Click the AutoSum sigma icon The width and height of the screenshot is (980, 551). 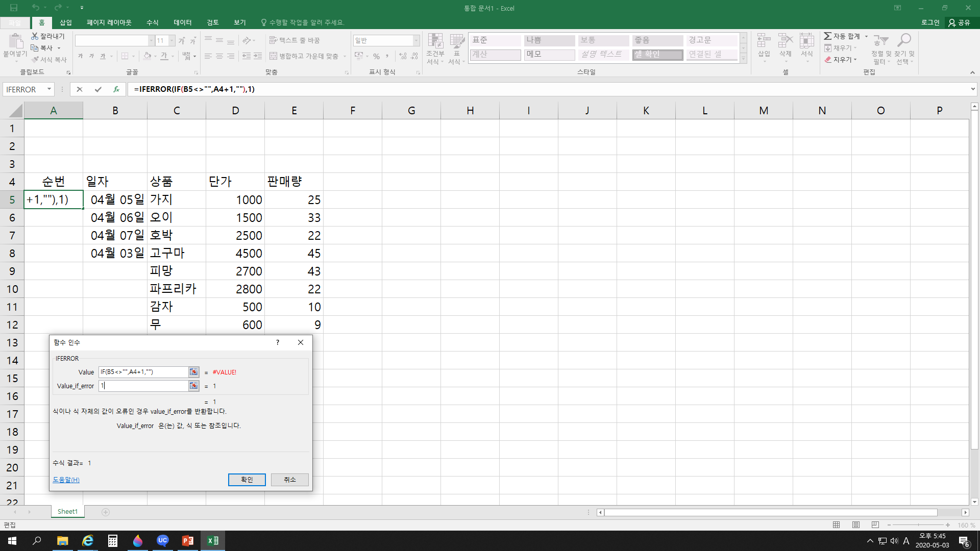tap(827, 36)
